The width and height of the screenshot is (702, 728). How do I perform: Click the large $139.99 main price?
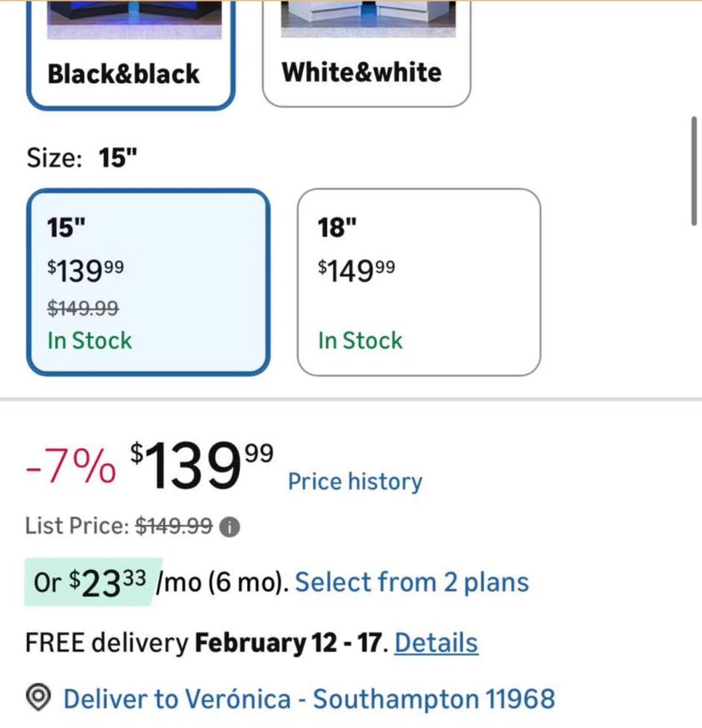tap(201, 466)
